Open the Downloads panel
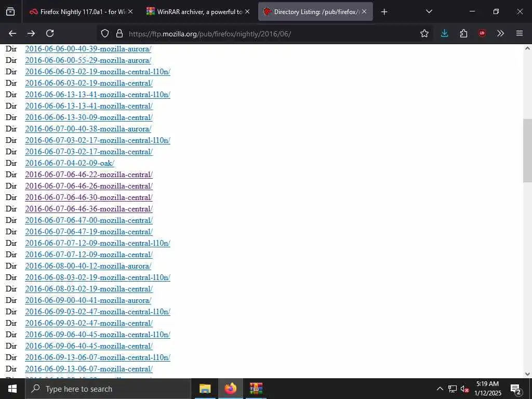The image size is (532, 399). pos(445,33)
